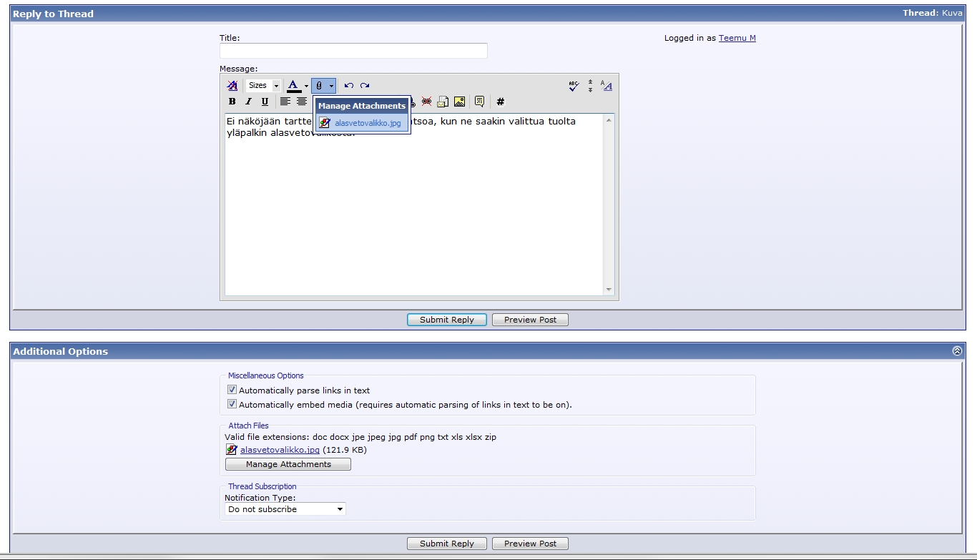The width and height of the screenshot is (977, 560).
Task: Click the Redo arrow icon
Action: pyautogui.click(x=365, y=86)
